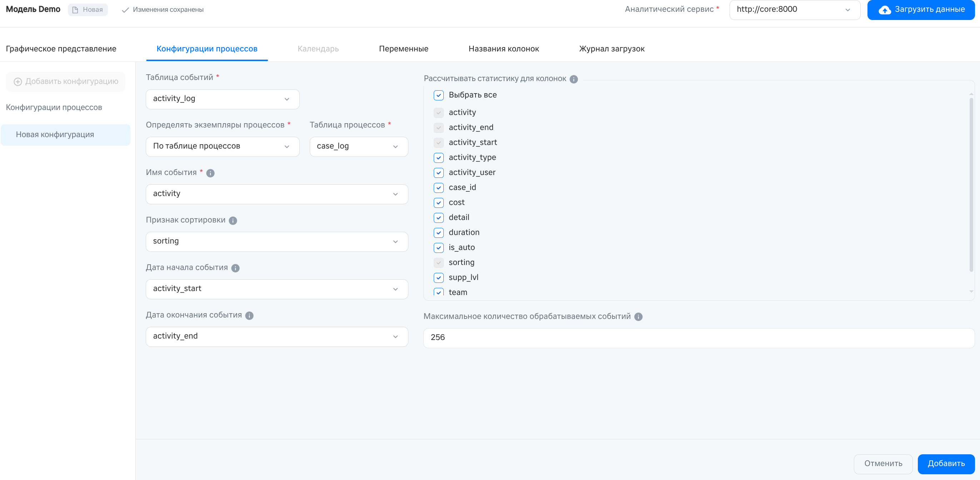980x480 pixels.
Task: Toggle the detail column checkbox
Action: click(439, 217)
